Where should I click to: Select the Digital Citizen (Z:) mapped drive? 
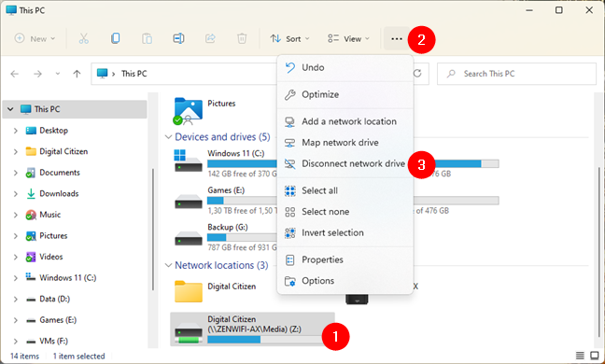pyautogui.click(x=252, y=329)
